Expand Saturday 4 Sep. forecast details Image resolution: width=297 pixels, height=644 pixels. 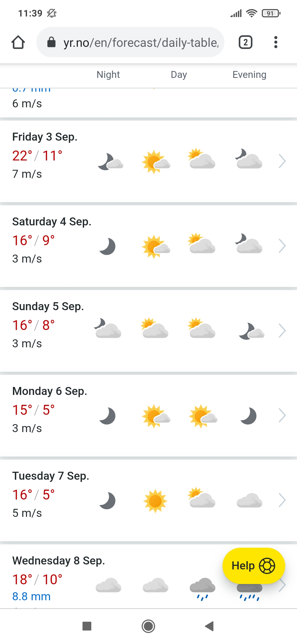pos(282,246)
